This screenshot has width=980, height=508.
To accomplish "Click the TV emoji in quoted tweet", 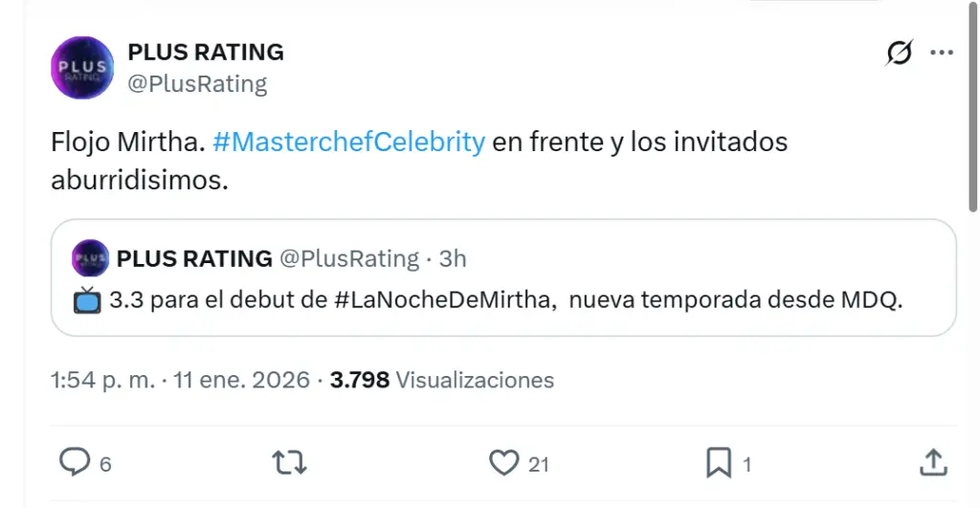I will (87, 300).
